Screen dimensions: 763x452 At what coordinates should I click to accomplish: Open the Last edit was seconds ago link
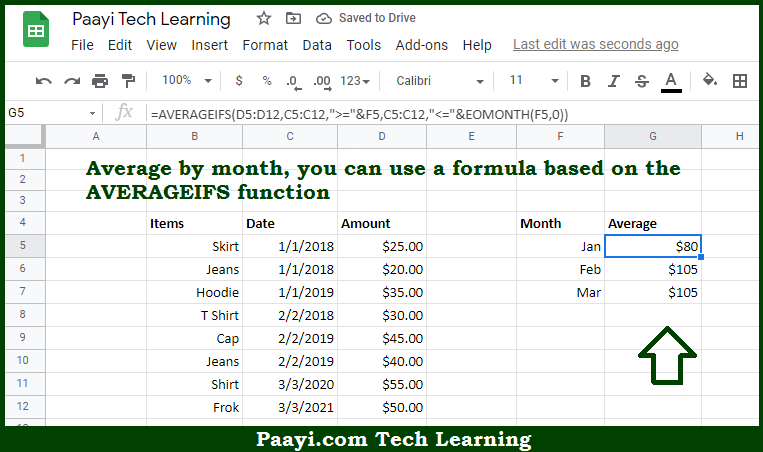point(596,44)
